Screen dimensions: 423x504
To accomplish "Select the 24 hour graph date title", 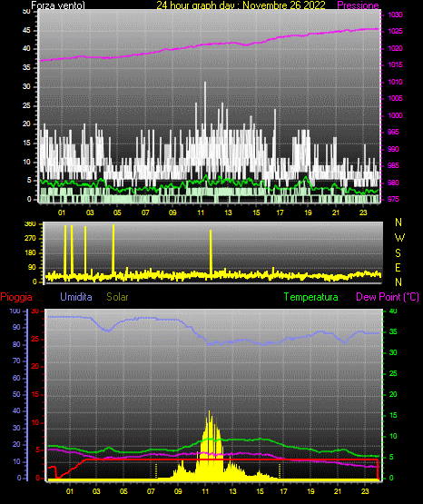I will coord(241,5).
